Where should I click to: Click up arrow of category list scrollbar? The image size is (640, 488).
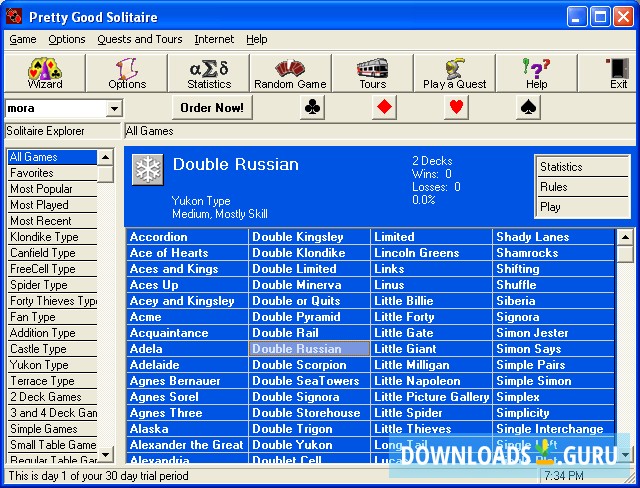point(105,157)
